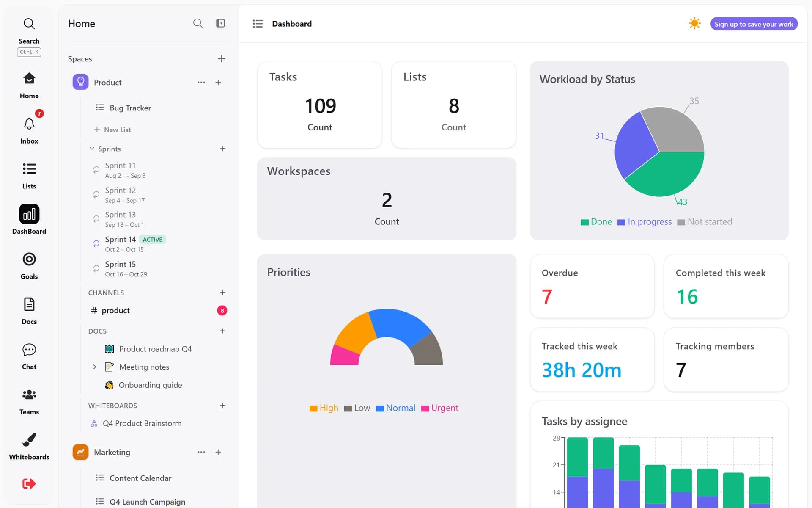812x508 pixels.
Task: Click Sign up to save your work
Action: tap(754, 24)
